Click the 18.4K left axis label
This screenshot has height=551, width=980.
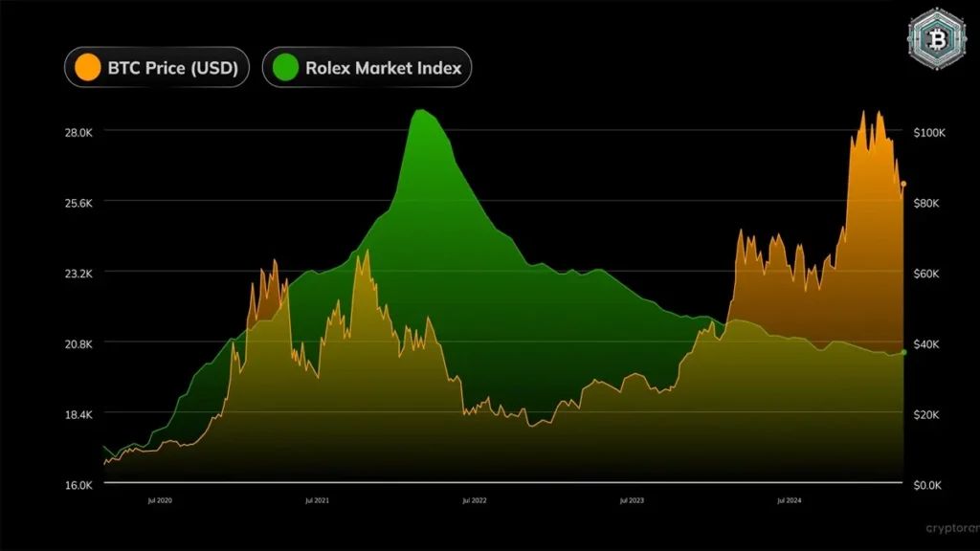tap(78, 415)
